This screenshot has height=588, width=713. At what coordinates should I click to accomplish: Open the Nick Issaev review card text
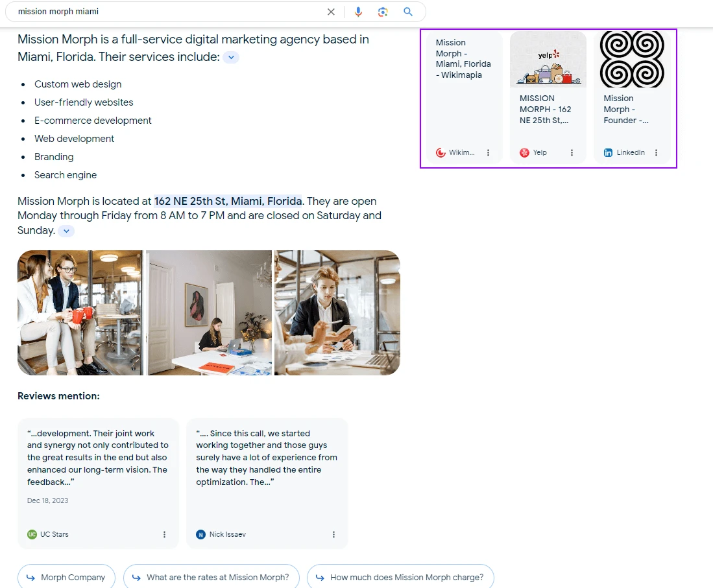(267, 458)
